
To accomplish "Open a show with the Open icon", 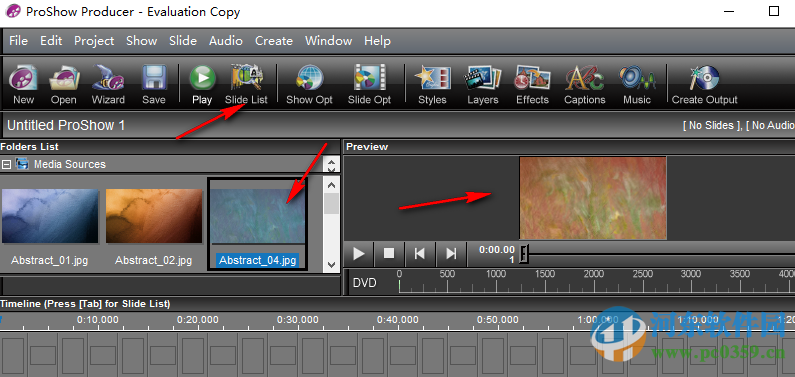I will click(x=64, y=85).
